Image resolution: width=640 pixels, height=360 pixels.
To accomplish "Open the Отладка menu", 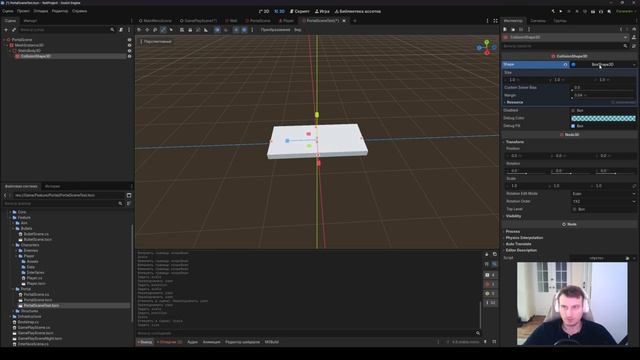I will (41, 11).
